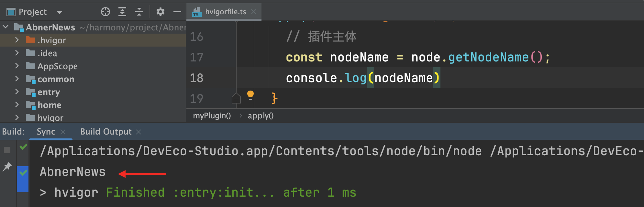Screen dimensions: 644x207
Task: Close the Build Output tab
Action: (x=139, y=132)
